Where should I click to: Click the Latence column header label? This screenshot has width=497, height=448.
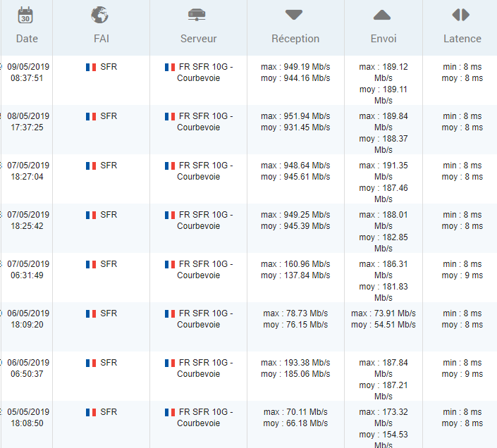click(462, 39)
